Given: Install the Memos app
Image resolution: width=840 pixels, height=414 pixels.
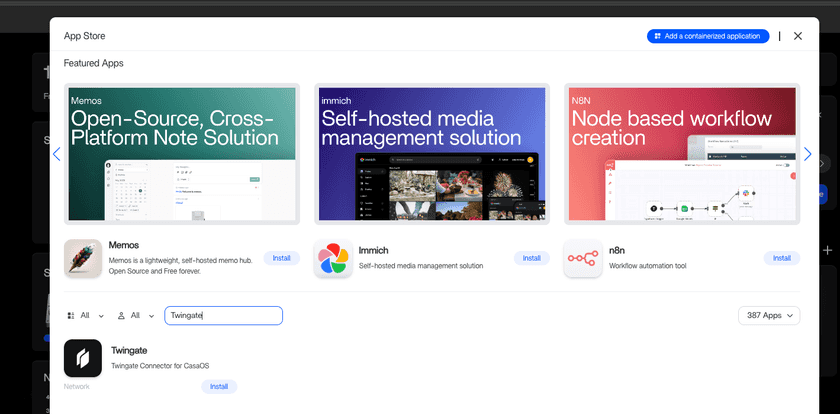Looking at the screenshot, I should (281, 258).
